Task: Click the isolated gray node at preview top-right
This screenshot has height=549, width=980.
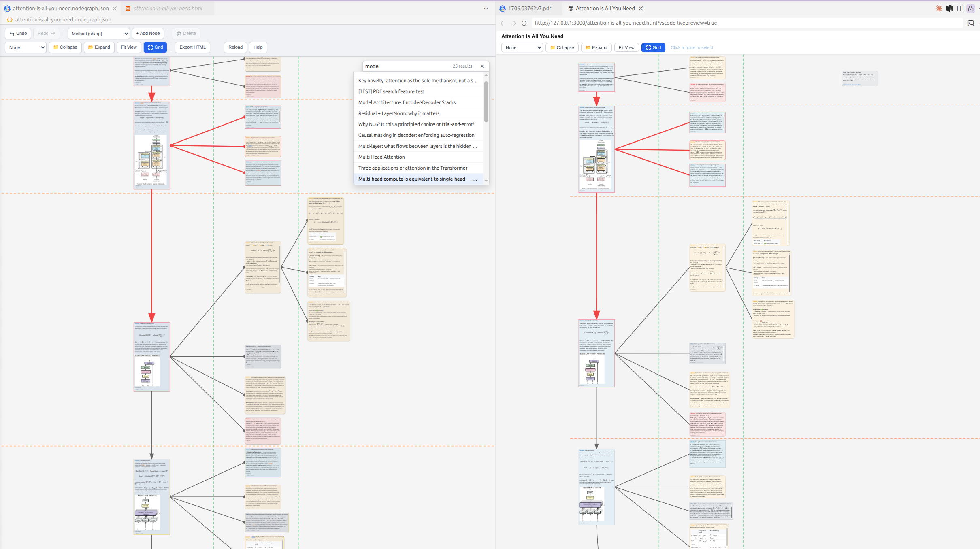Action: [860, 79]
